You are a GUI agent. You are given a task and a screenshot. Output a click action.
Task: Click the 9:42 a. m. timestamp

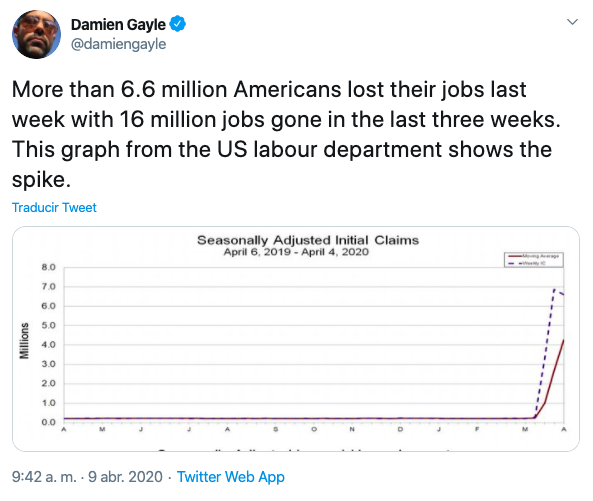point(44,477)
